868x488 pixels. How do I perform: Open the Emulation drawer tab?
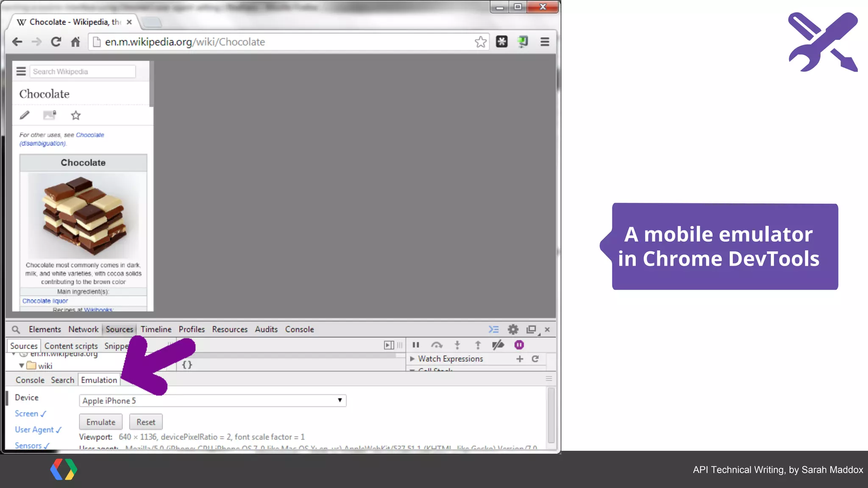99,380
